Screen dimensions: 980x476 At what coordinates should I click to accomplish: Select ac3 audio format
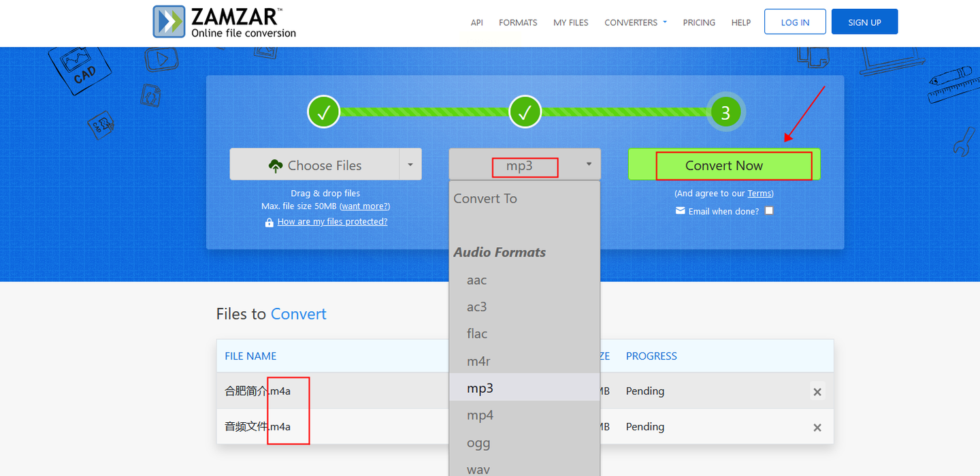point(524,307)
